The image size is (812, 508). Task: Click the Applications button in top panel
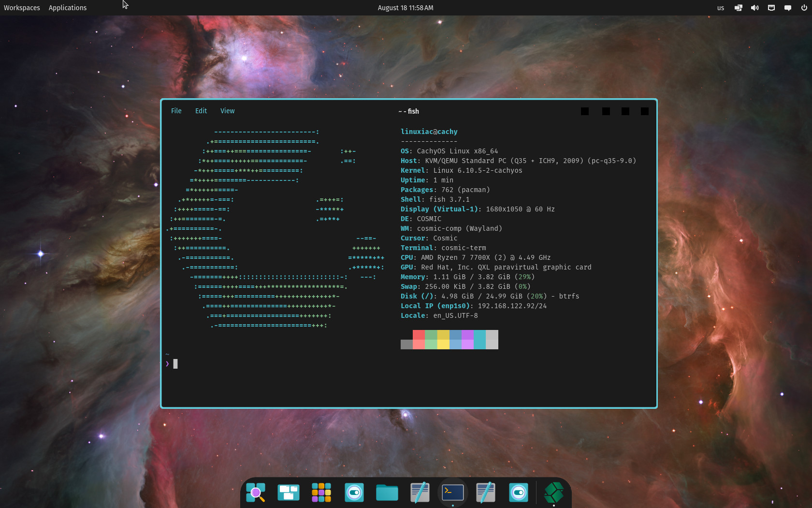(68, 8)
